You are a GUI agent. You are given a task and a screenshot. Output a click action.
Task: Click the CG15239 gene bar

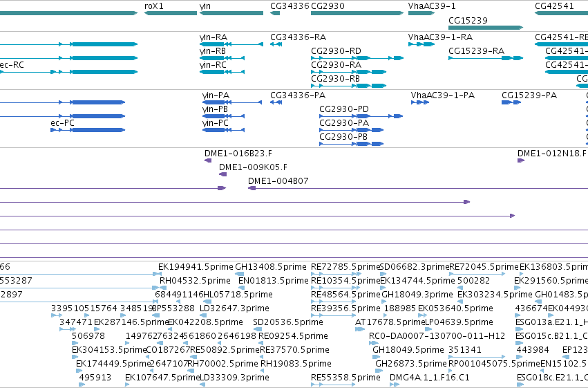pos(486,28)
